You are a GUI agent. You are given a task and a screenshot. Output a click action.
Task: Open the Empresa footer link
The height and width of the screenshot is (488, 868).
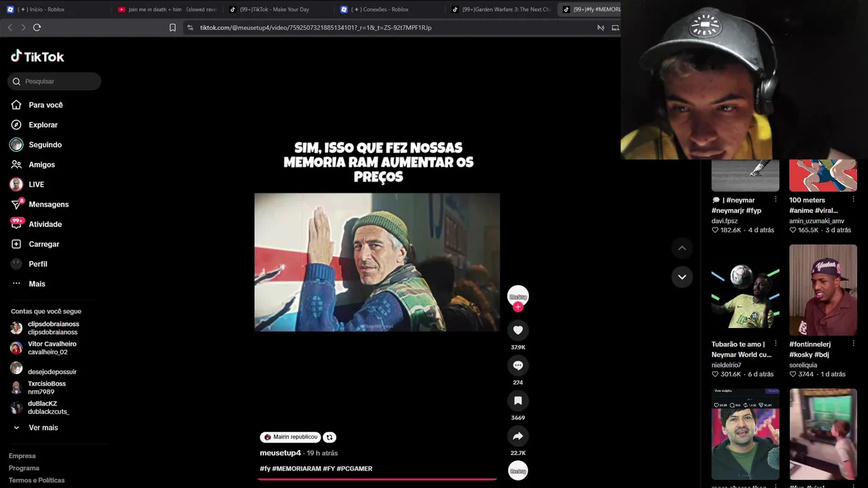coord(22,456)
